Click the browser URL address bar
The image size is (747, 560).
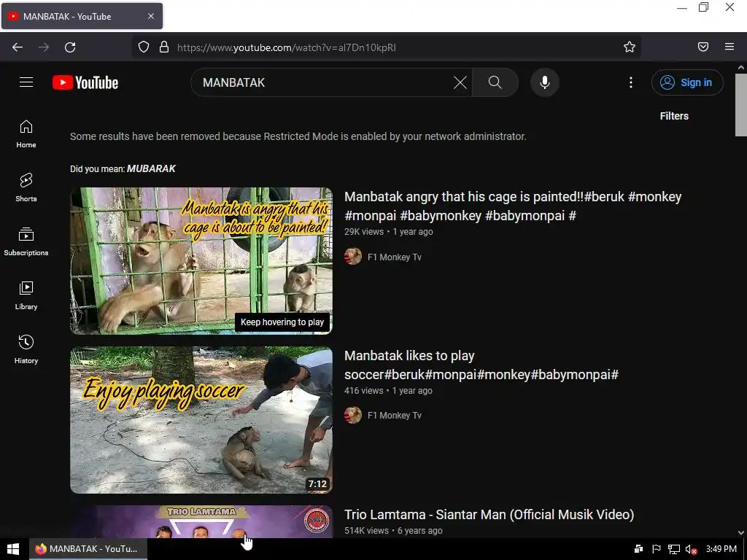click(x=386, y=47)
